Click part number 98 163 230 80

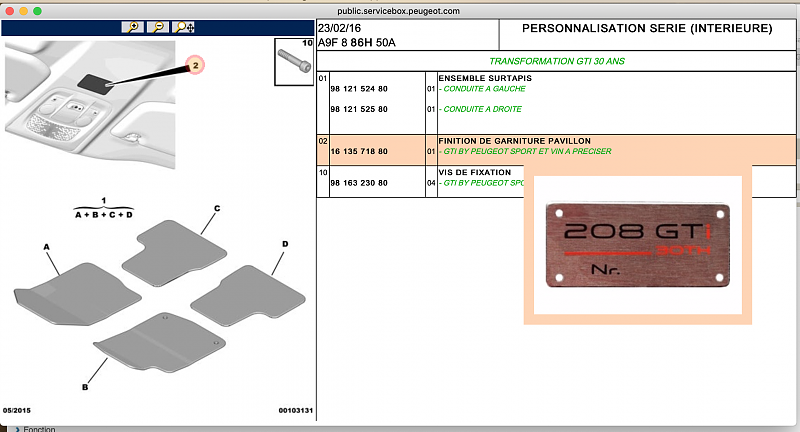click(359, 183)
